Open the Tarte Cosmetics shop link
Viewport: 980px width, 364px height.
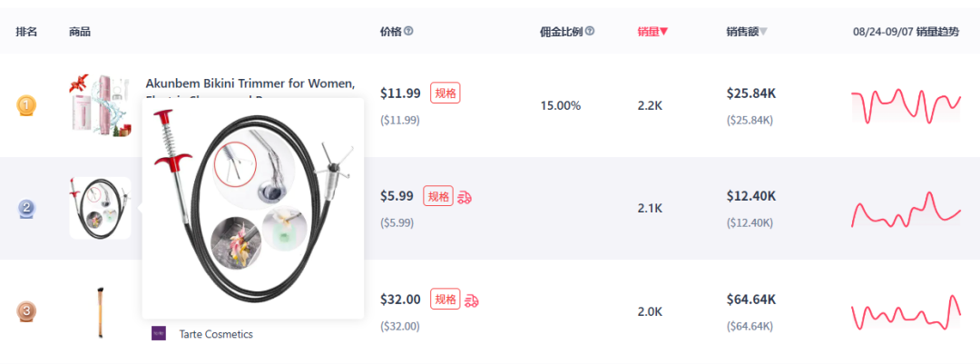coord(216,334)
